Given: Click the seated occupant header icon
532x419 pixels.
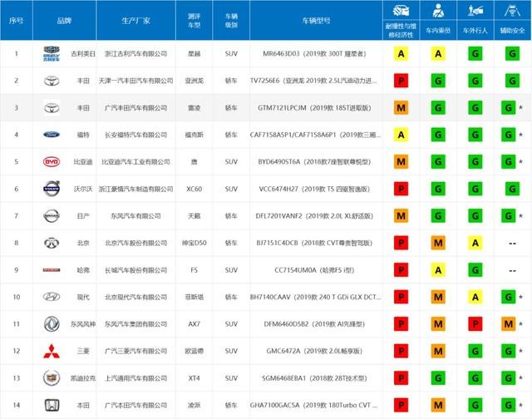Looking at the screenshot, I should [438, 11].
